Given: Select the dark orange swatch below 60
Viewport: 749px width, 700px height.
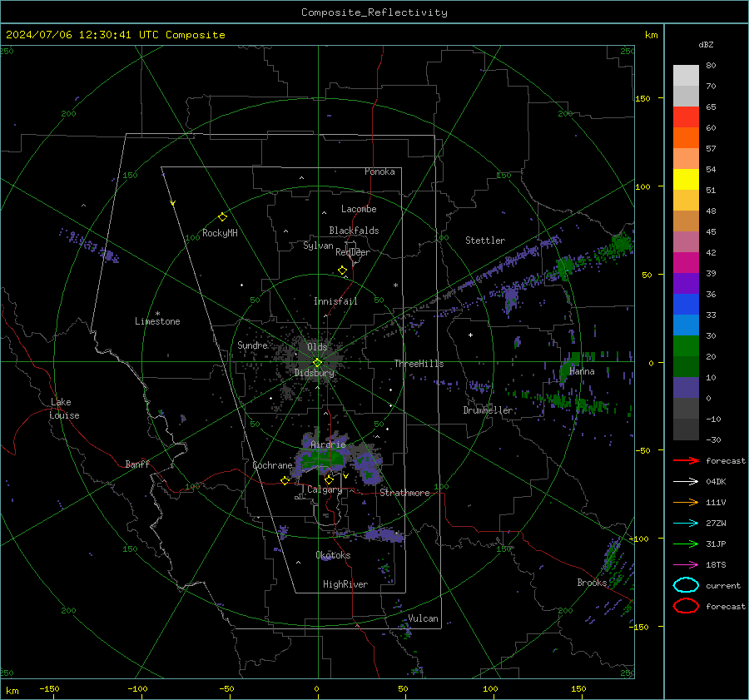Looking at the screenshot, I should (x=686, y=138).
